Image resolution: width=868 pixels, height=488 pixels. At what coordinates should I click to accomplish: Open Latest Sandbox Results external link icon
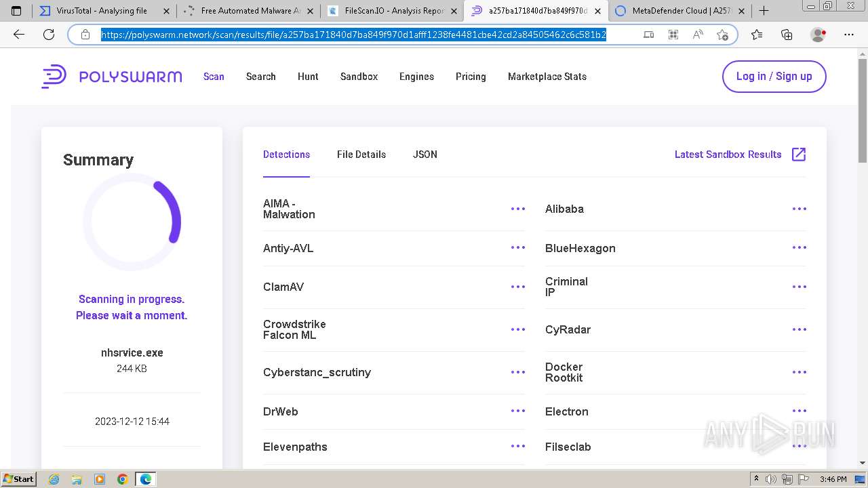click(799, 155)
